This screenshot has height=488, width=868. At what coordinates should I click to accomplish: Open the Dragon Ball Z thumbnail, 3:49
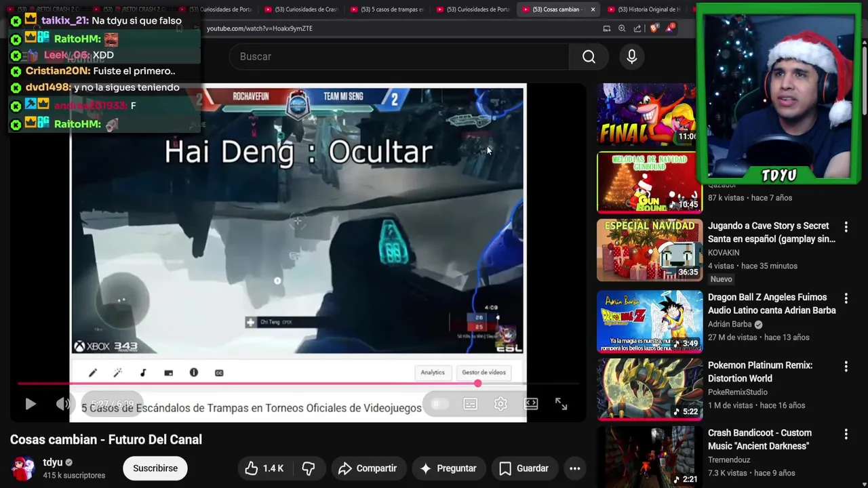pos(650,321)
